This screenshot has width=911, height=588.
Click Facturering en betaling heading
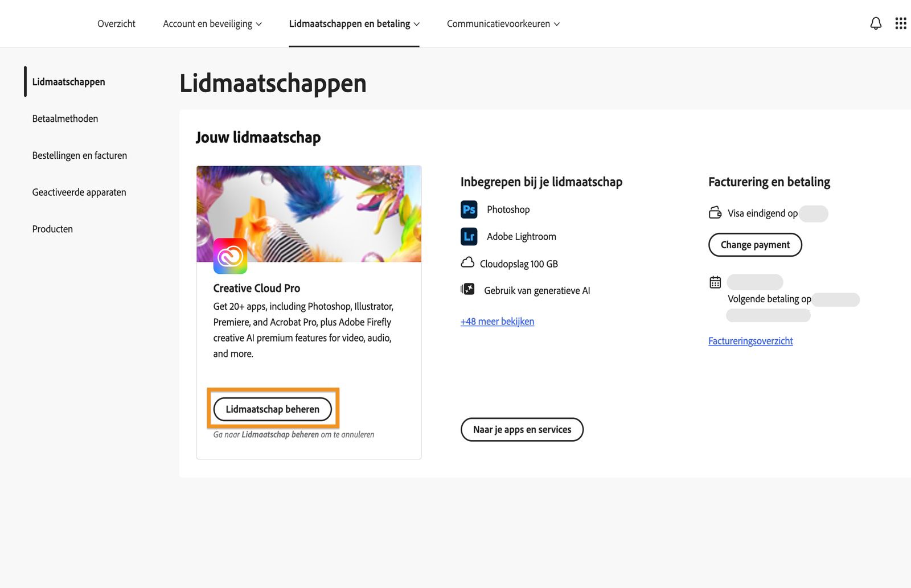click(x=769, y=182)
